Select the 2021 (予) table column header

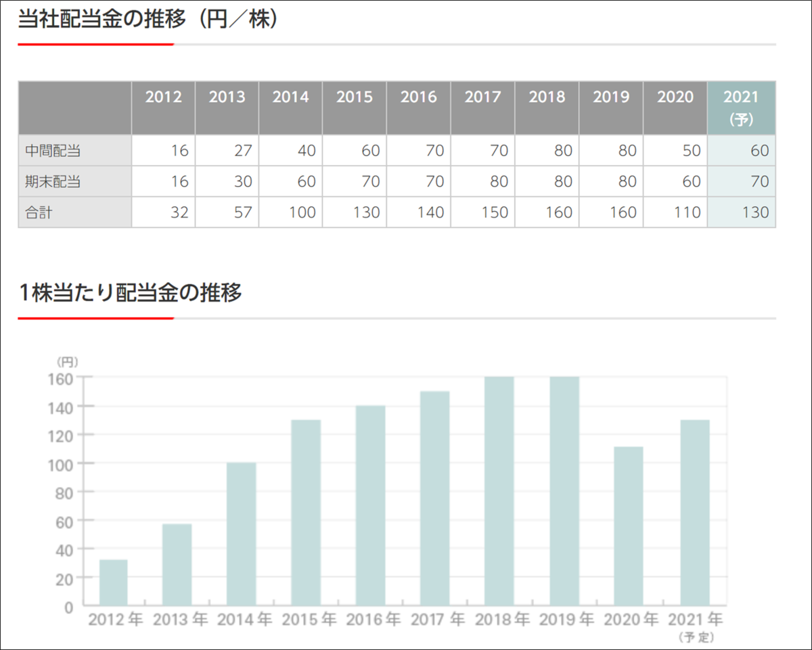[742, 108]
